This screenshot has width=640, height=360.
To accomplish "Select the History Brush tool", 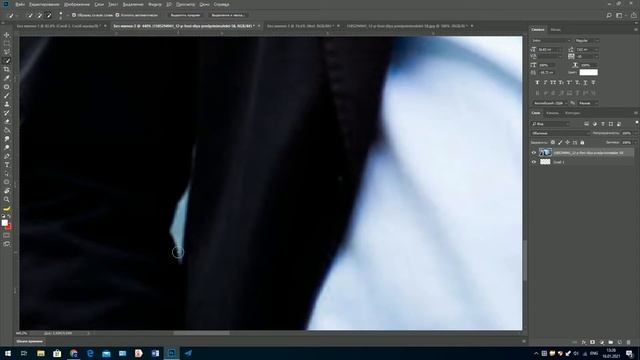I will click(7, 113).
